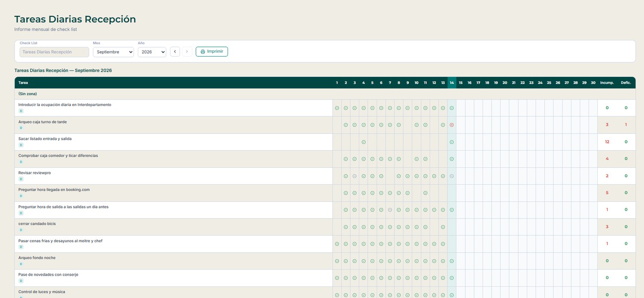Screen dimensions: 644x298
Task: Click day 14 check icon for Sacar listado entrada y salida
Action: (452, 142)
